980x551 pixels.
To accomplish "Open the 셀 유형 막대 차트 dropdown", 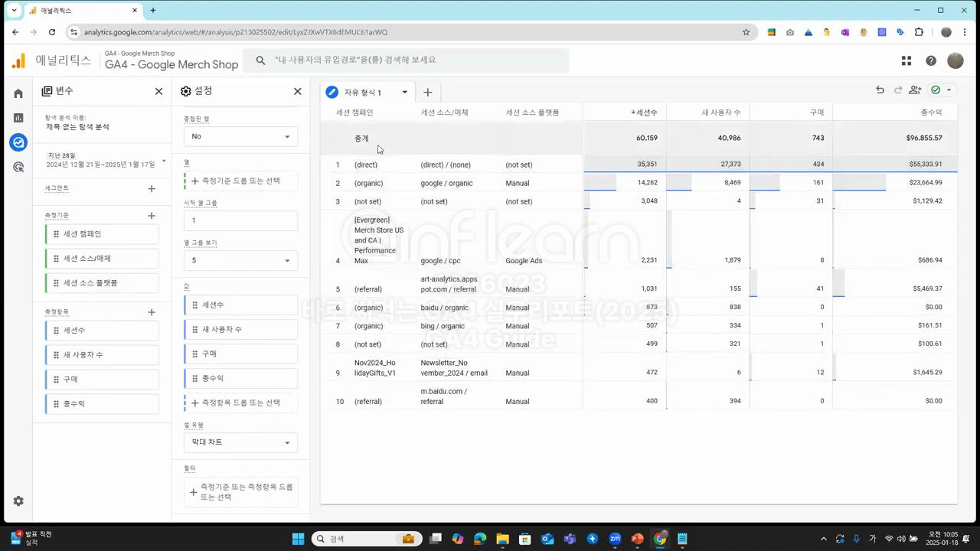I will coord(240,442).
